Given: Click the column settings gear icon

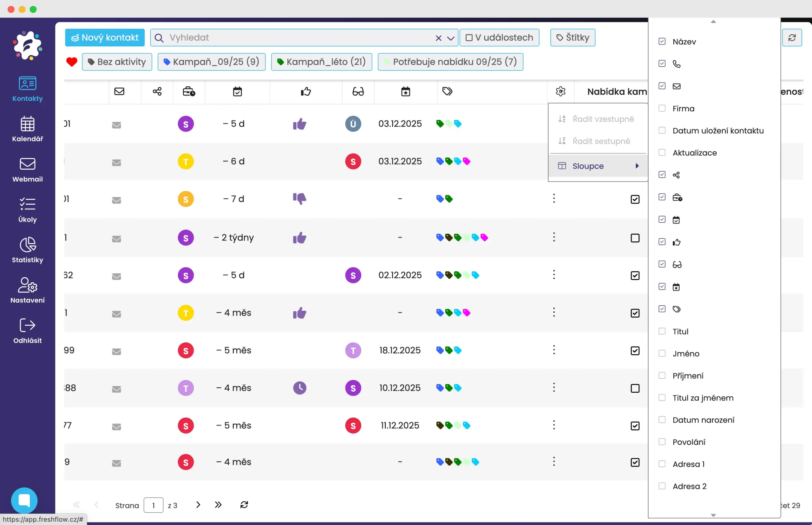Looking at the screenshot, I should (x=560, y=91).
